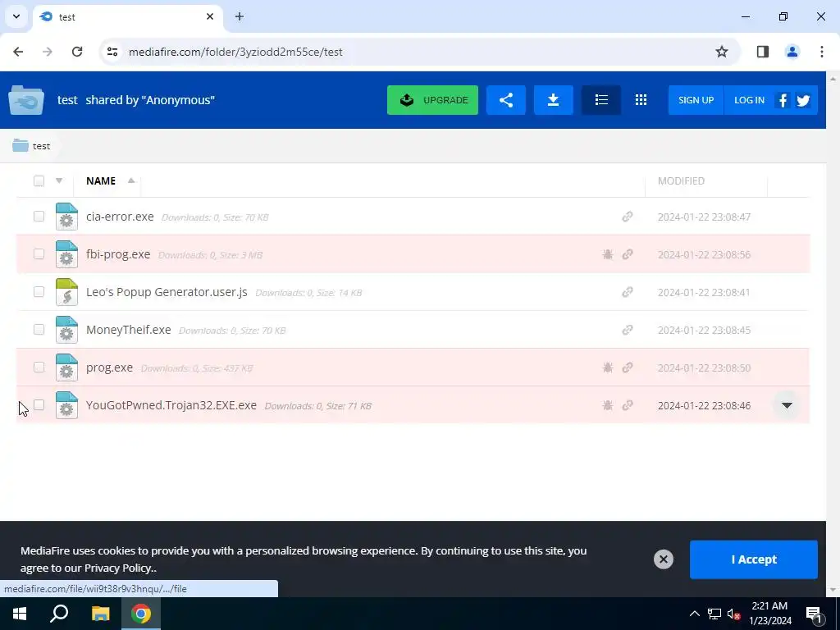
Task: Open selection dropdown next to select-all checkbox
Action: [59, 181]
